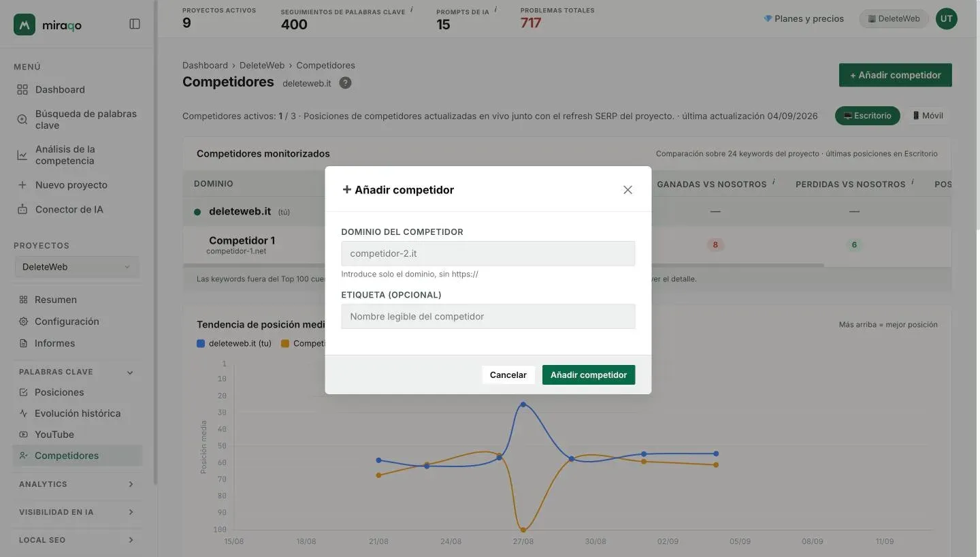Collapse the sidebar panel icon
This screenshot has height=557, width=980.
(135, 24)
